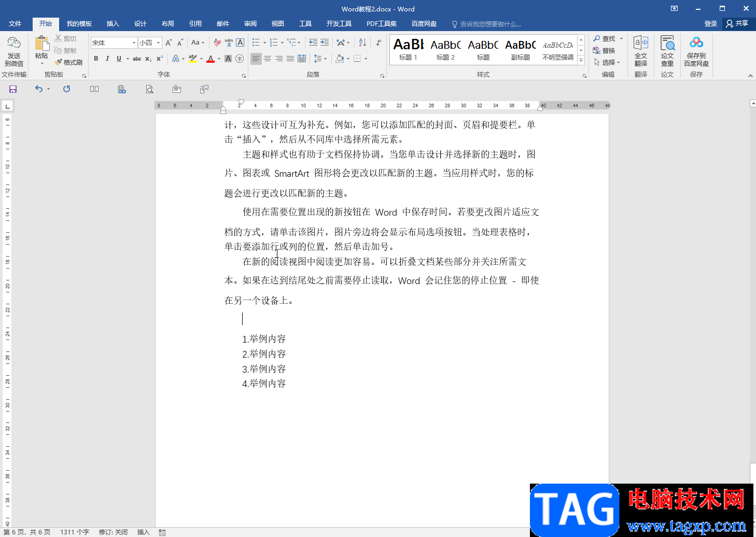Increase paragraph indent

click(325, 43)
